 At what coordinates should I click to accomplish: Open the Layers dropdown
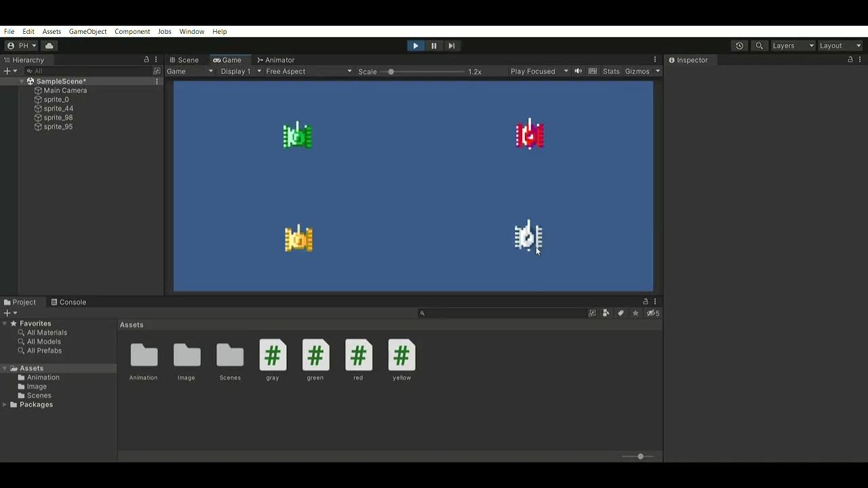click(793, 45)
